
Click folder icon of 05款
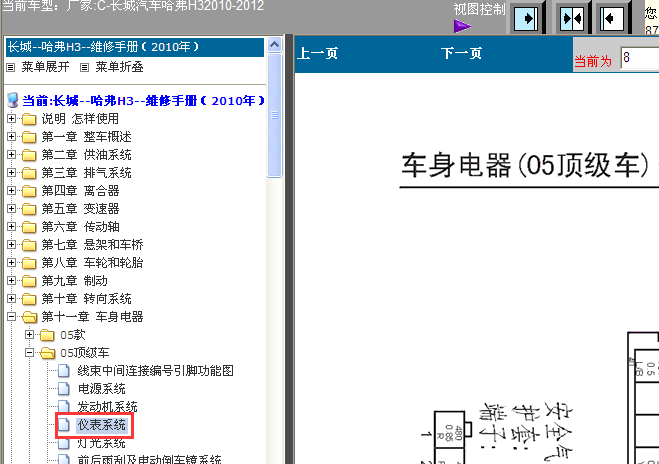[x=47, y=335]
